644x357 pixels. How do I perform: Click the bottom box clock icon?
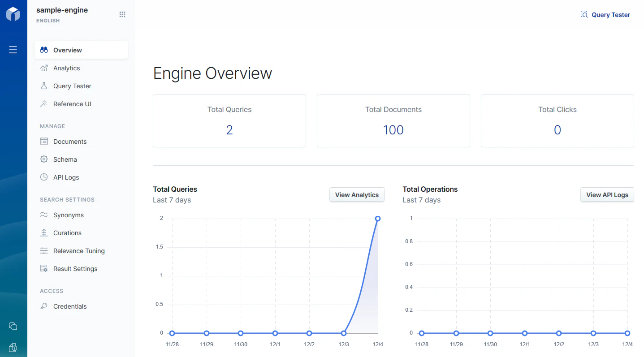tap(13, 348)
